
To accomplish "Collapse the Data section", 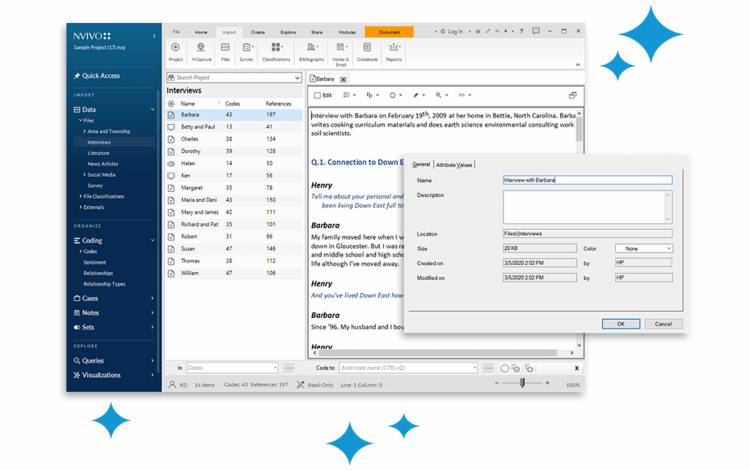I will 152,109.
